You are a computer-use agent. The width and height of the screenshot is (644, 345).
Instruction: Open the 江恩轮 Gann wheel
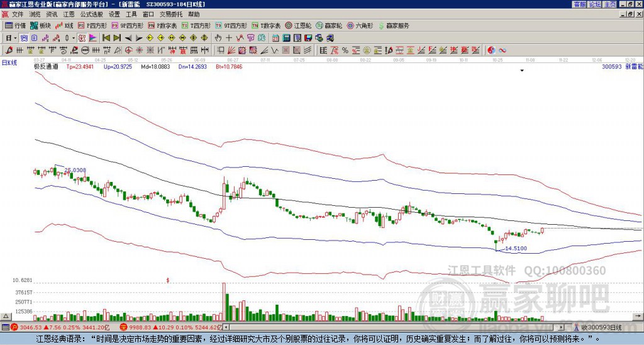click(298, 25)
